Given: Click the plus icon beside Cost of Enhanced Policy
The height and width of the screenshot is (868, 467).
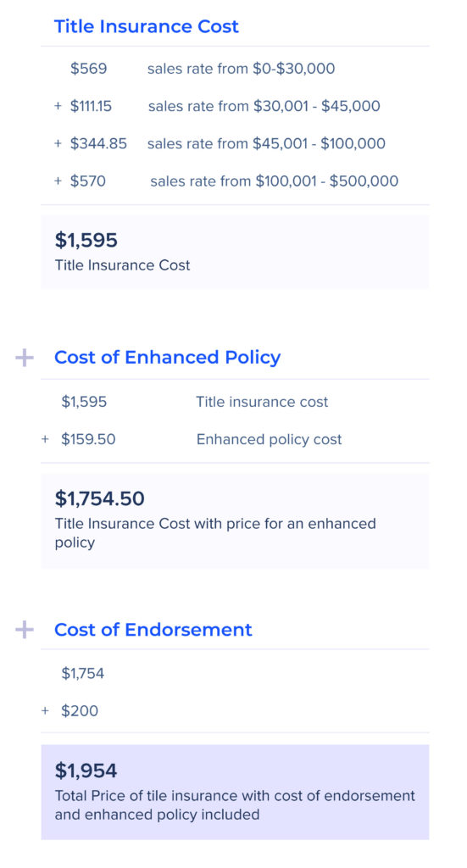Looking at the screenshot, I should tap(25, 359).
